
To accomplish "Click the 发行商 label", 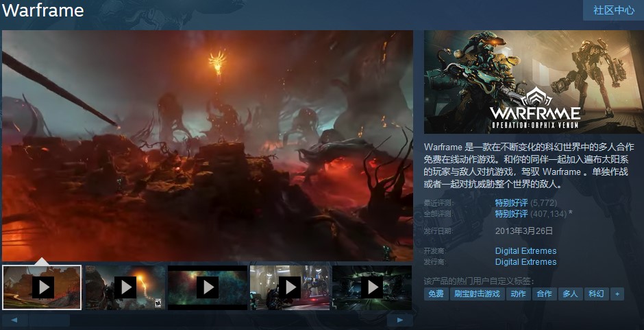I will [x=435, y=262].
